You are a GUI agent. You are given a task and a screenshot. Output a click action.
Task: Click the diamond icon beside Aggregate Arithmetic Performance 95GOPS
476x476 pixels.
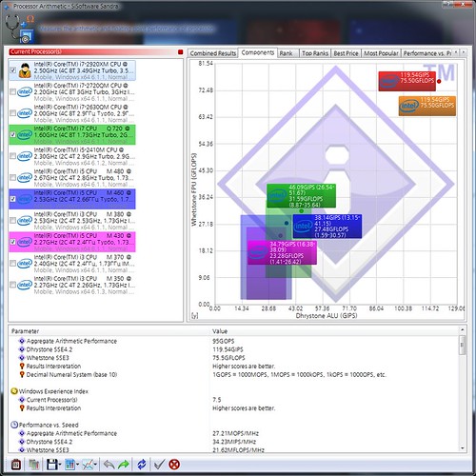pos(22,341)
